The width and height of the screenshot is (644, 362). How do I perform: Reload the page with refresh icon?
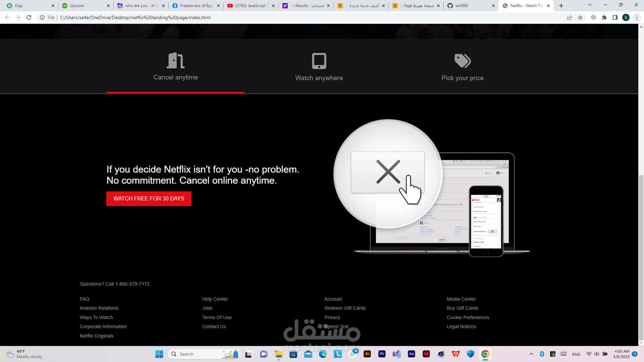click(x=29, y=17)
